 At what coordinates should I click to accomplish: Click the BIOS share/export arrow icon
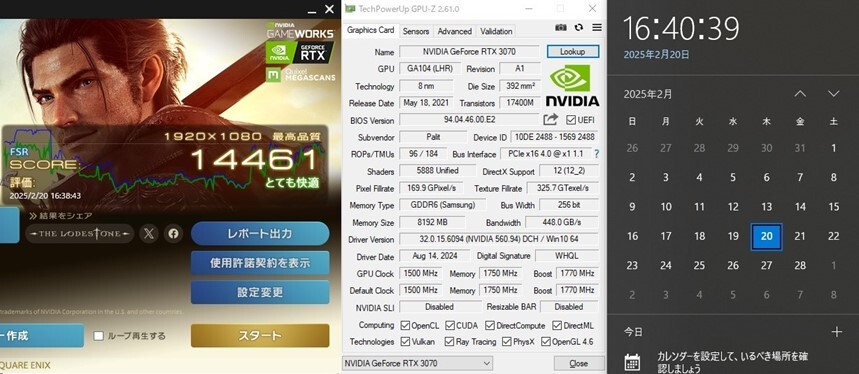551,119
